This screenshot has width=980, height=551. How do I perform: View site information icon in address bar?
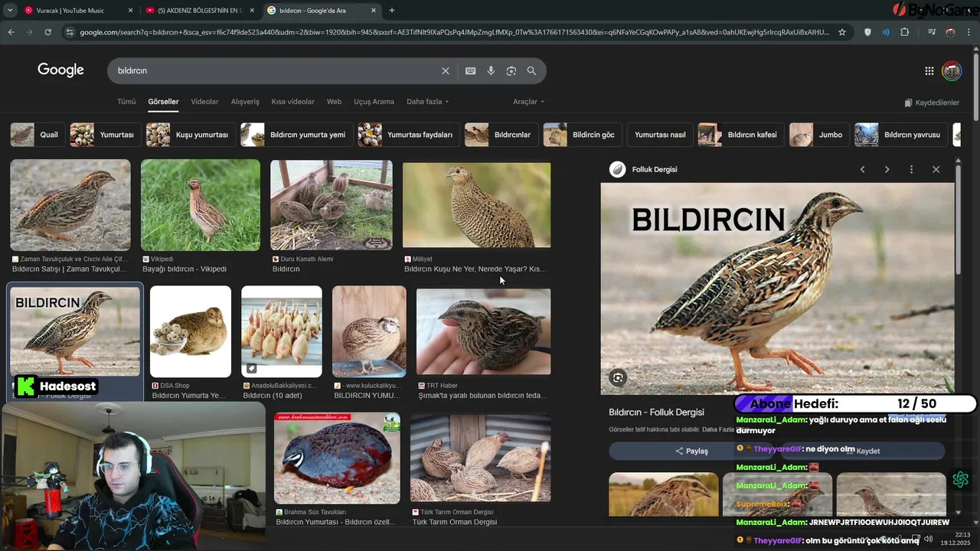(70, 32)
